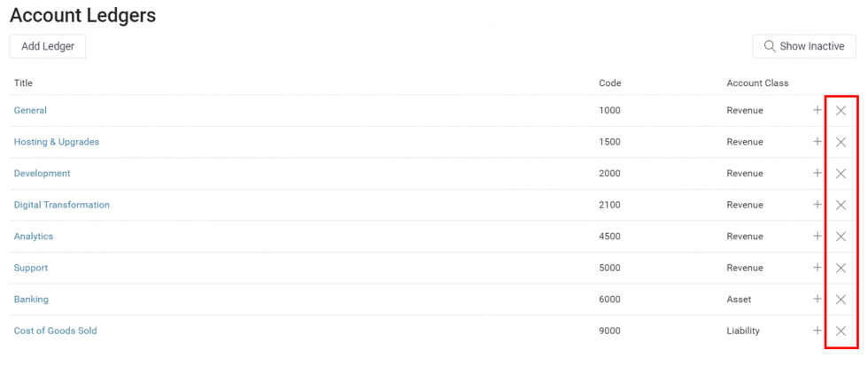Click the delete X icon for General ledger
This screenshot has width=868, height=382.
[x=841, y=111]
